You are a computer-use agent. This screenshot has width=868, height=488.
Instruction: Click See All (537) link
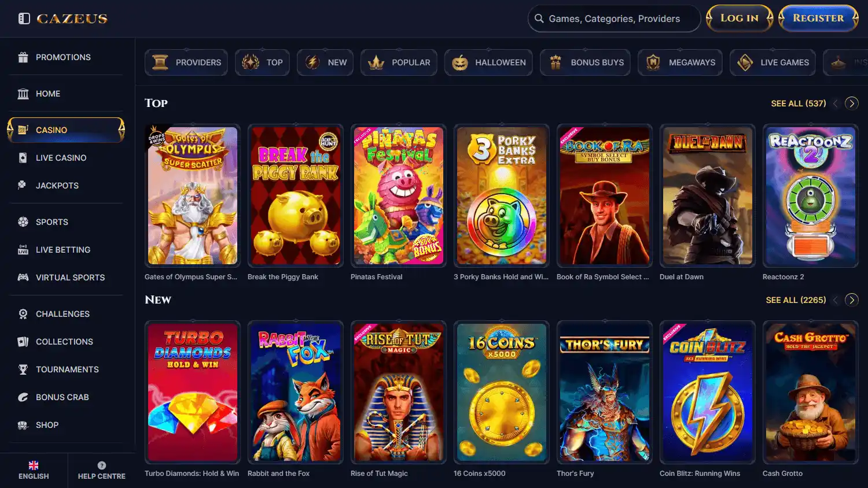click(799, 103)
